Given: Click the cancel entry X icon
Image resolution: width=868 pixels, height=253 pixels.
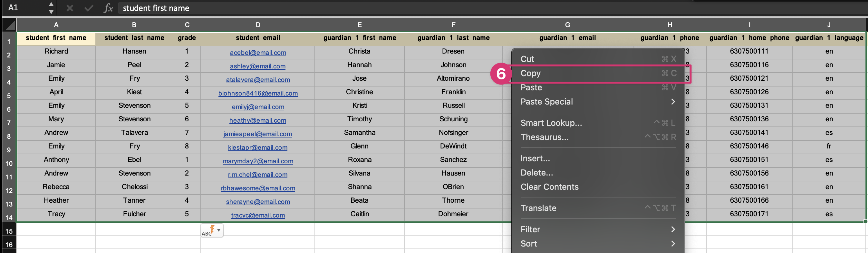Looking at the screenshot, I should pyautogui.click(x=70, y=8).
